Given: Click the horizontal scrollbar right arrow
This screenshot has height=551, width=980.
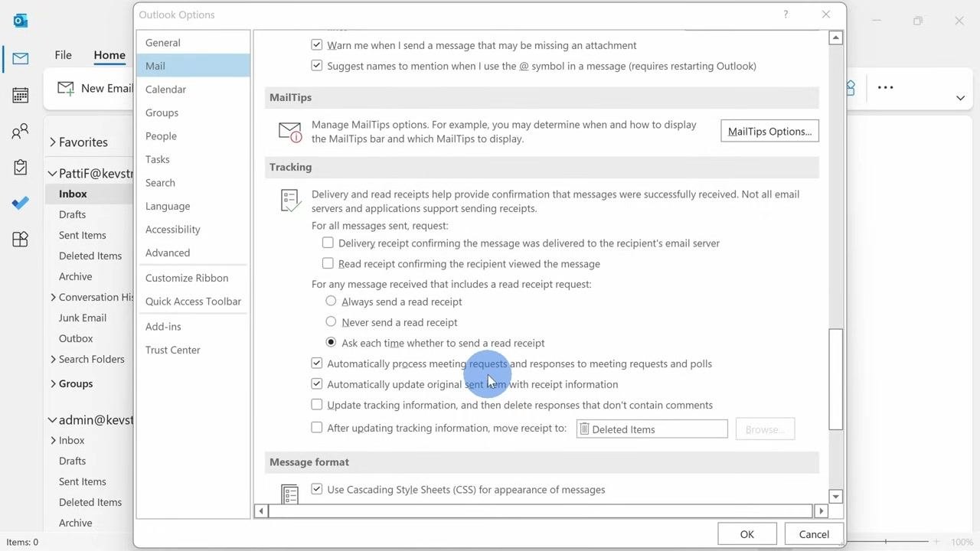Looking at the screenshot, I should (x=821, y=510).
